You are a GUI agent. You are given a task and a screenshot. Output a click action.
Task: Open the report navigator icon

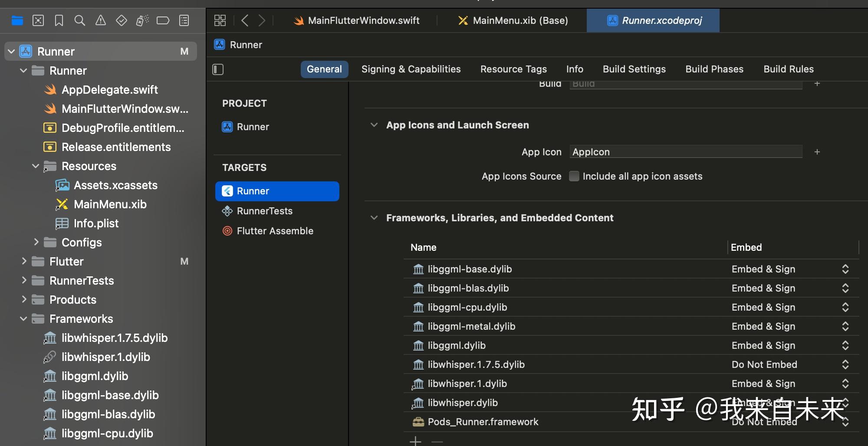[x=184, y=20]
